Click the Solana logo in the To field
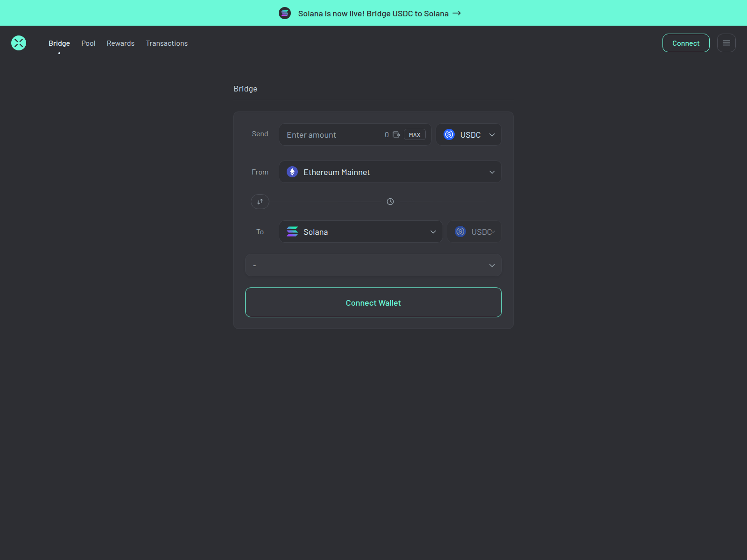The image size is (747, 560). tap(292, 231)
